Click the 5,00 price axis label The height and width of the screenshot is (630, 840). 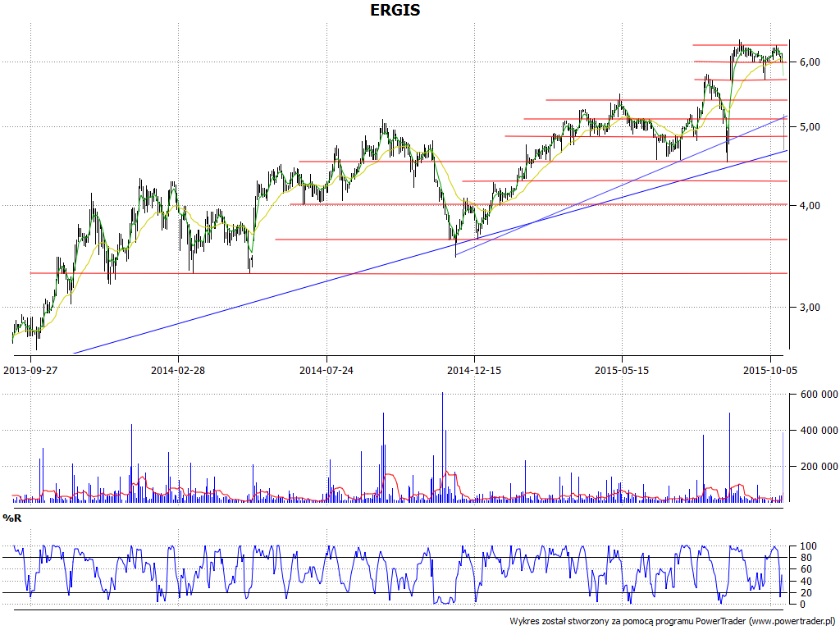[x=810, y=127]
